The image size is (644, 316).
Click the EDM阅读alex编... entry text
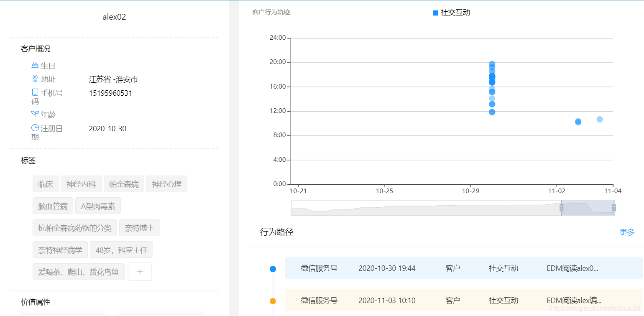pos(574,301)
